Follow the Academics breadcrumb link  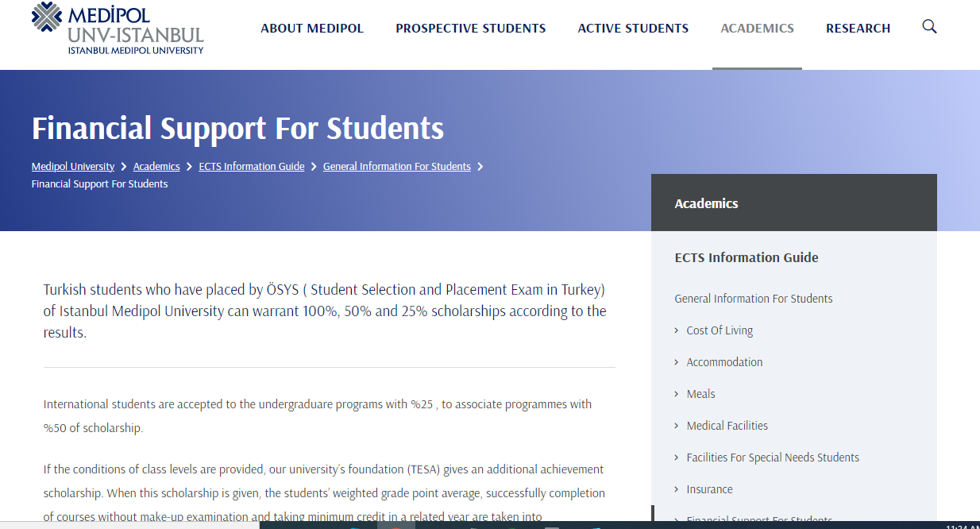(156, 167)
